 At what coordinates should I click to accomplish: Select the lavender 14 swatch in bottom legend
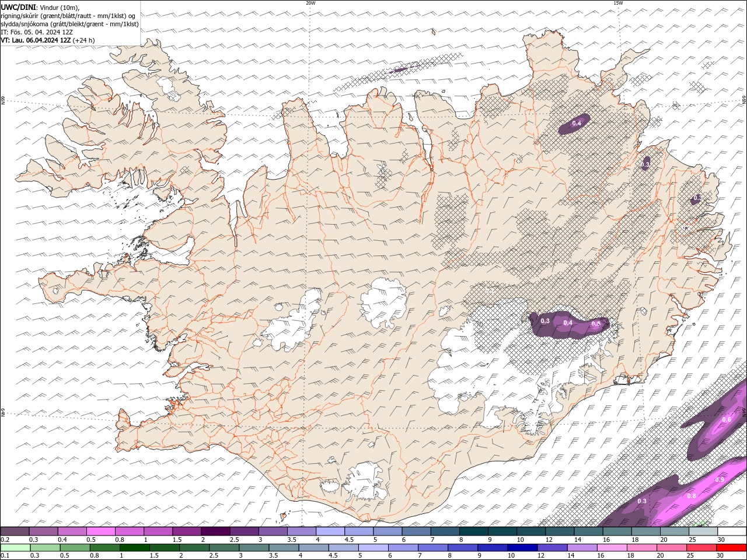(x=582, y=547)
